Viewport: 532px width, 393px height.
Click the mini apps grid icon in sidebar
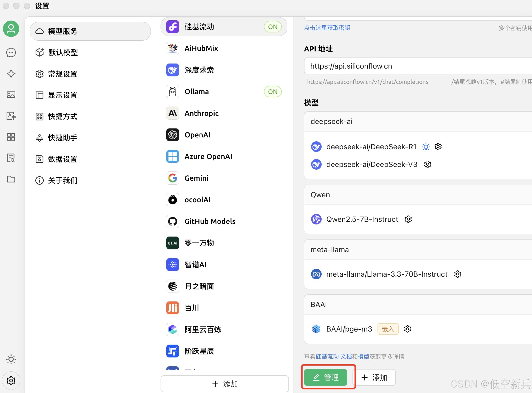11,137
